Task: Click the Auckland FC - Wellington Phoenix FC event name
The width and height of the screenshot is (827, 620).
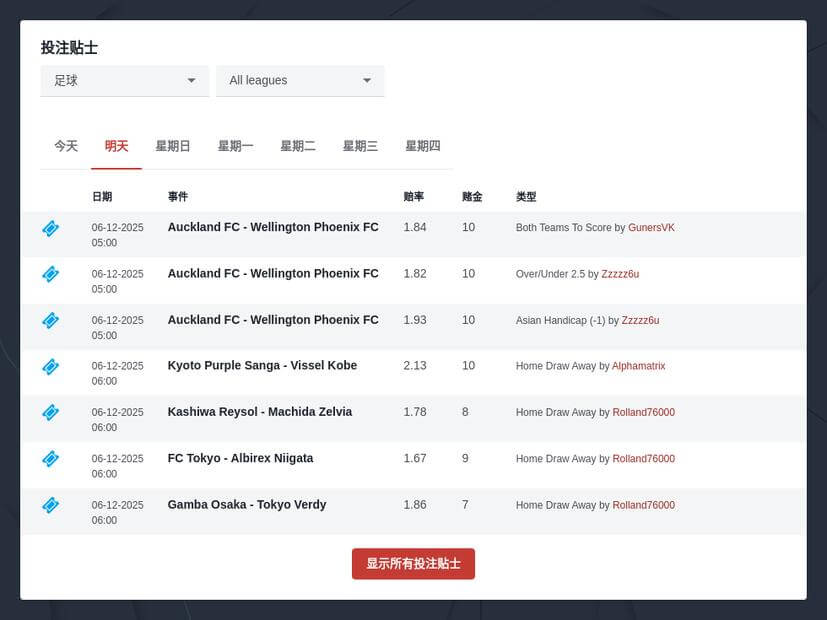Action: (x=273, y=227)
